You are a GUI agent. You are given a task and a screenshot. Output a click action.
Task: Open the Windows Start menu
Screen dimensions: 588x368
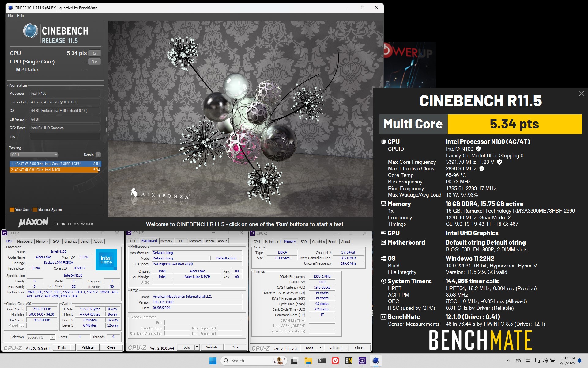tap(213, 361)
